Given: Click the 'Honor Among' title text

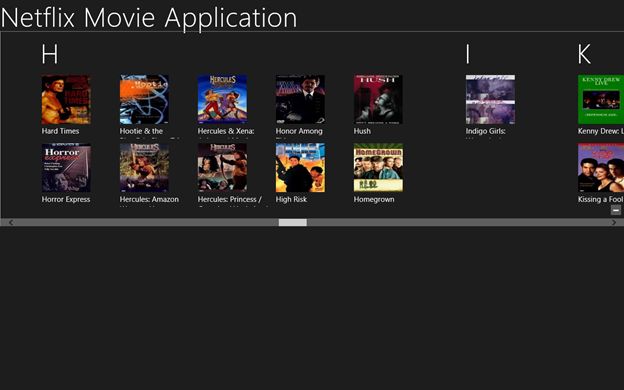Looking at the screenshot, I should 299,131.
